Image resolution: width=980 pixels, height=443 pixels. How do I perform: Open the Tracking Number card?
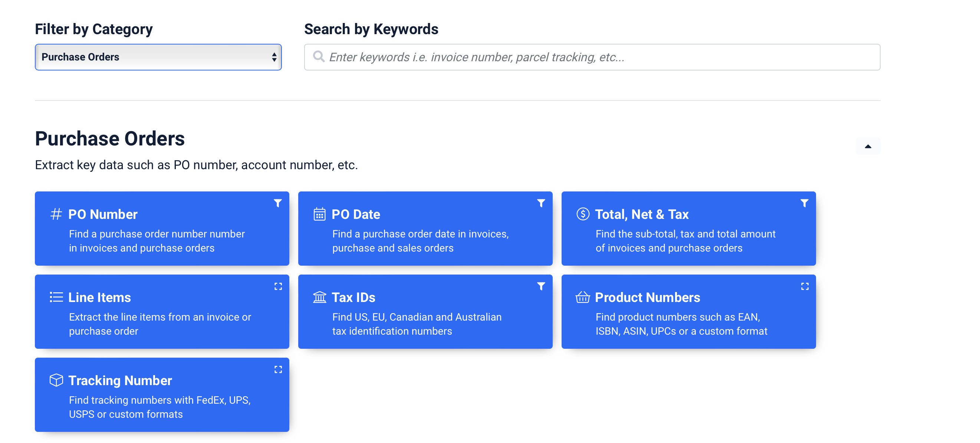tap(162, 394)
